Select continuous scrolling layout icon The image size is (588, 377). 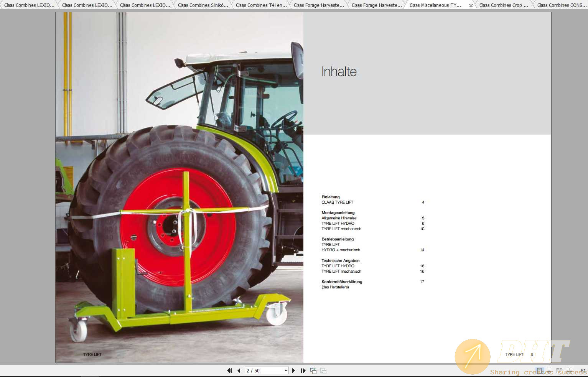coord(549,371)
